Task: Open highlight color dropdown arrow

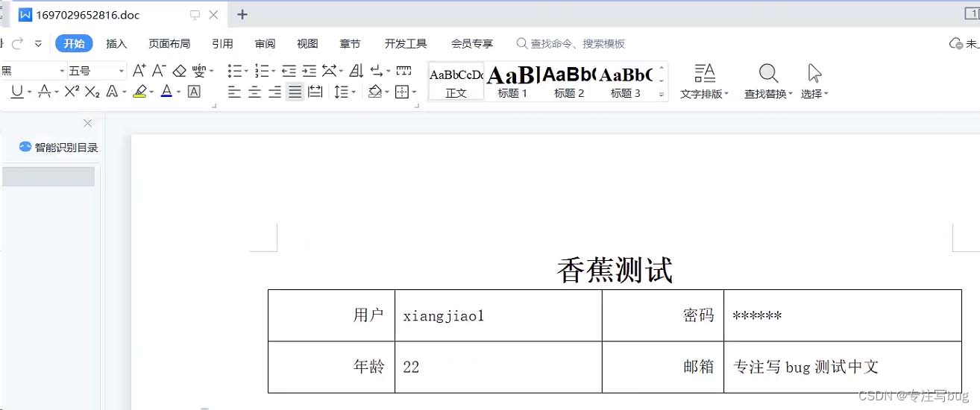Action: (x=151, y=92)
